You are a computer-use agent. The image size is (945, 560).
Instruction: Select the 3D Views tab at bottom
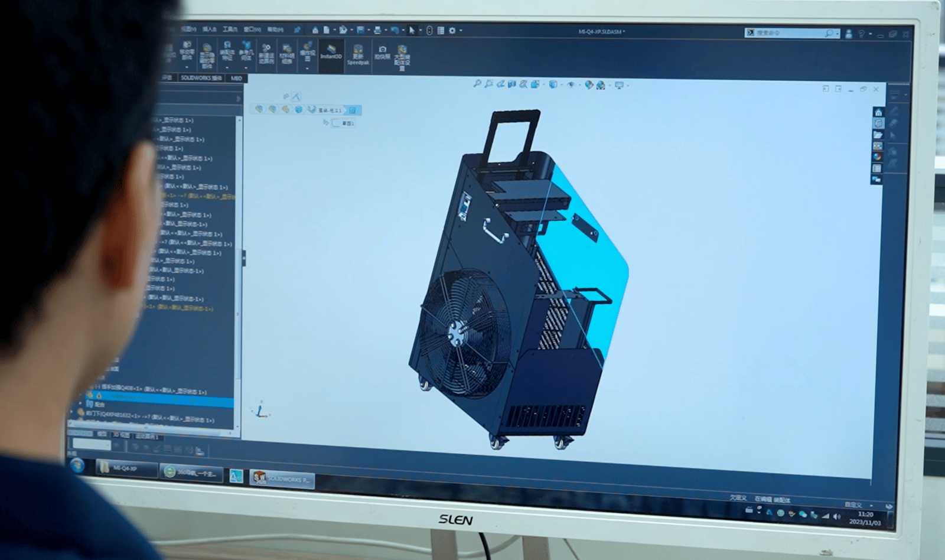pyautogui.click(x=122, y=435)
